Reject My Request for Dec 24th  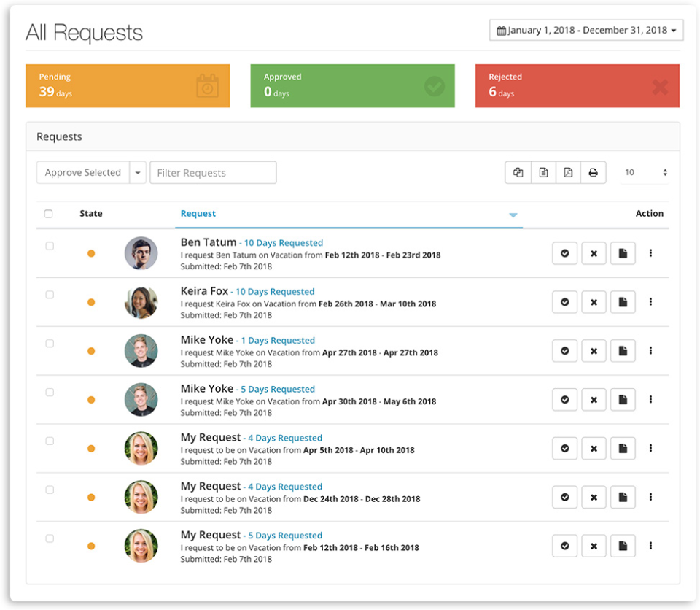[x=594, y=497]
